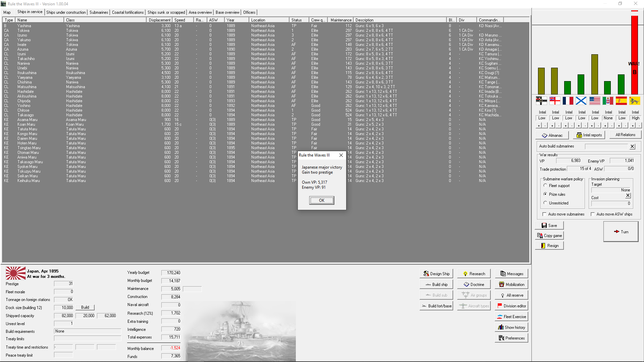Increase intel level for Germany
This screenshot has width=644, height=362.
coord(539,126)
